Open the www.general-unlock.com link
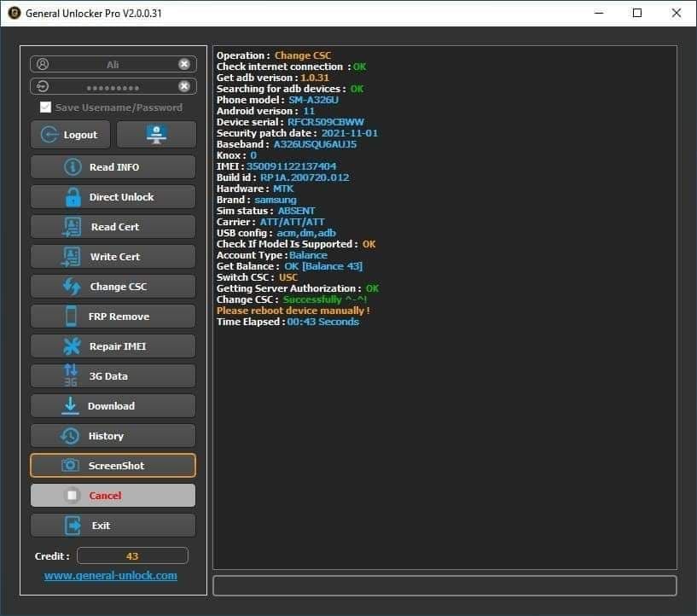 point(111,576)
